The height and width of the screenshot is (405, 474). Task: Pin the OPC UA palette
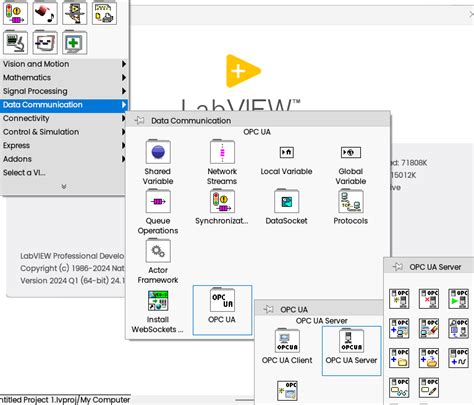point(268,309)
